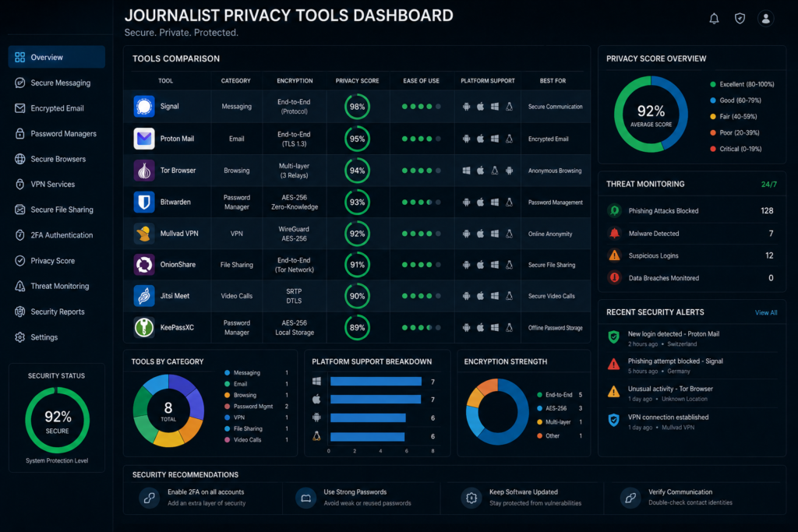Click View All in Recent Security Alerts
798x532 pixels.
point(766,313)
